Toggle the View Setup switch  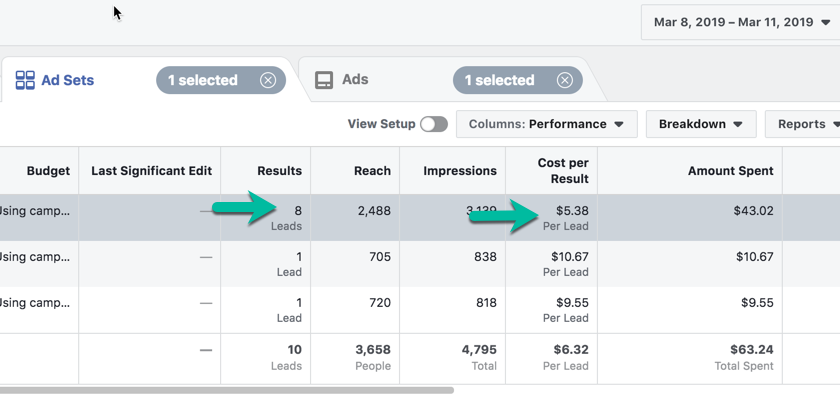(x=434, y=124)
